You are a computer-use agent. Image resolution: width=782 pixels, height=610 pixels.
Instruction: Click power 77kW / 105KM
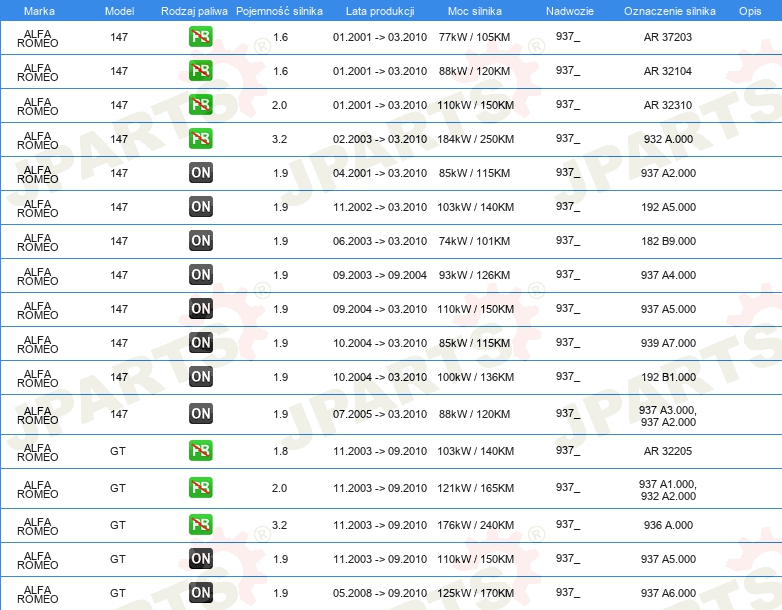click(474, 37)
